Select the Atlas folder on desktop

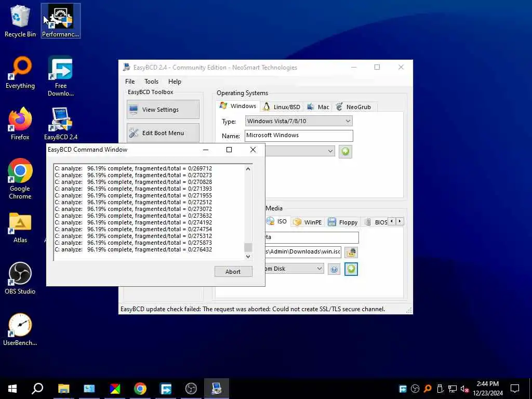(x=20, y=228)
